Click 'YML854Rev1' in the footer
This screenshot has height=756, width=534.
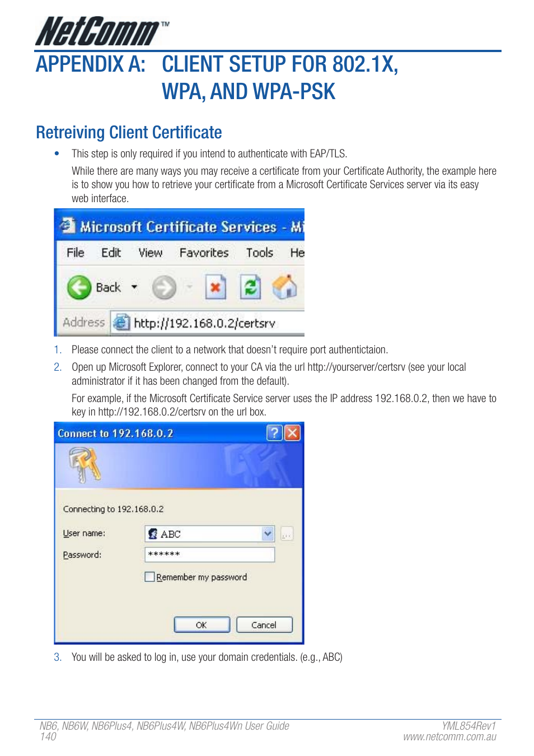469,726
